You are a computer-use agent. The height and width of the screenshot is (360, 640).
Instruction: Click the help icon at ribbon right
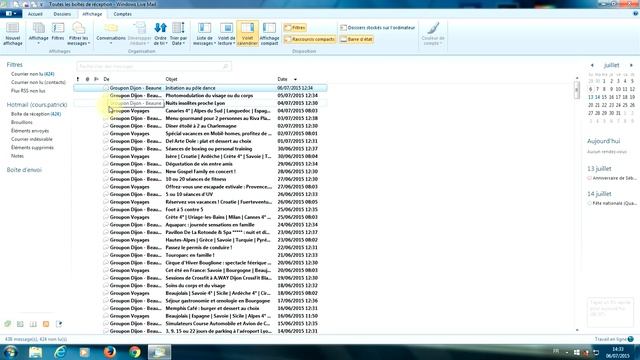pyautogui.click(x=636, y=13)
